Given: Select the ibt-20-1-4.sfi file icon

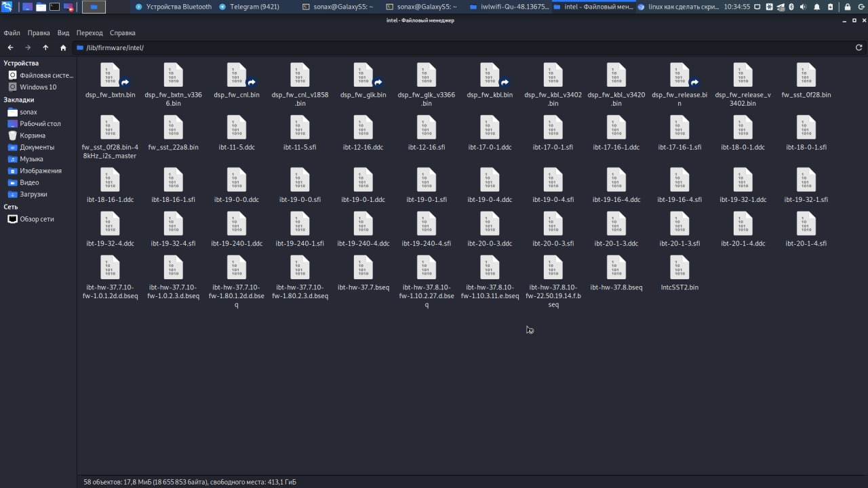Looking at the screenshot, I should coord(806,224).
